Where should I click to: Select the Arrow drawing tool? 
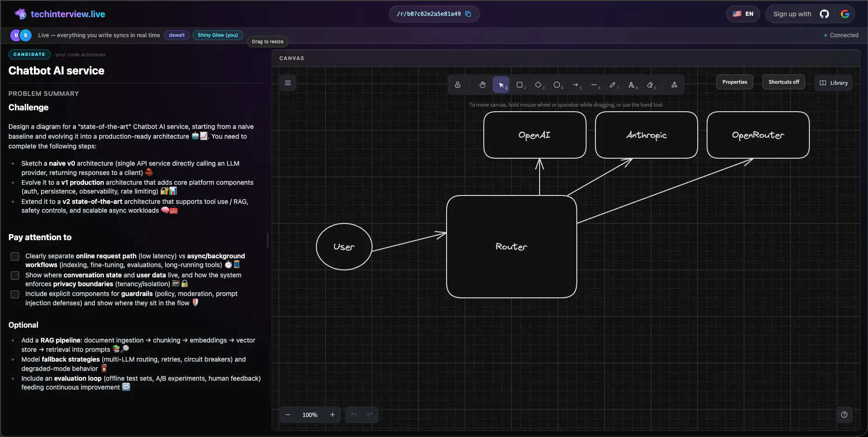(575, 85)
